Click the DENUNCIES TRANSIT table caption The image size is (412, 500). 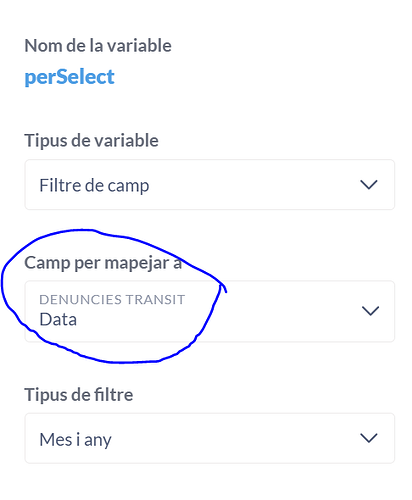pos(112,300)
